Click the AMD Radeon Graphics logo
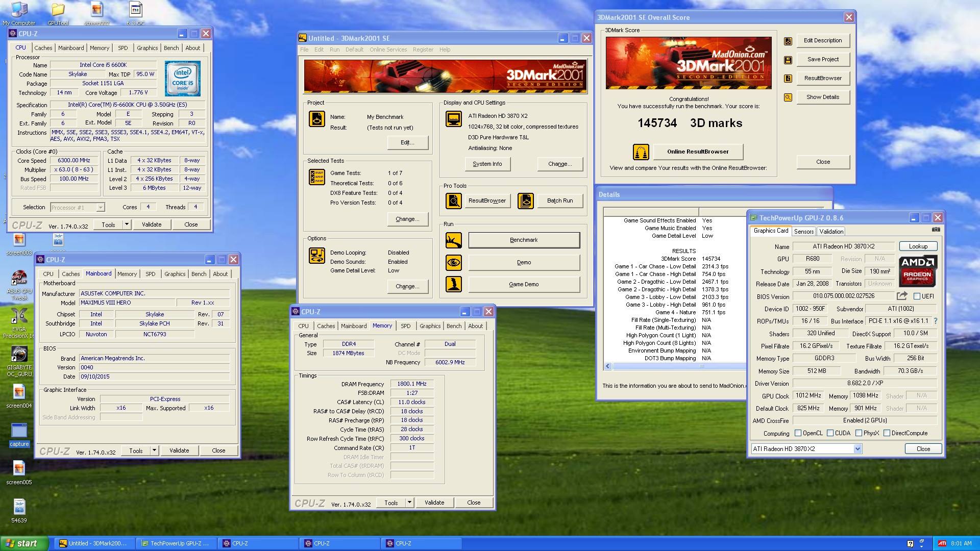 917,271
